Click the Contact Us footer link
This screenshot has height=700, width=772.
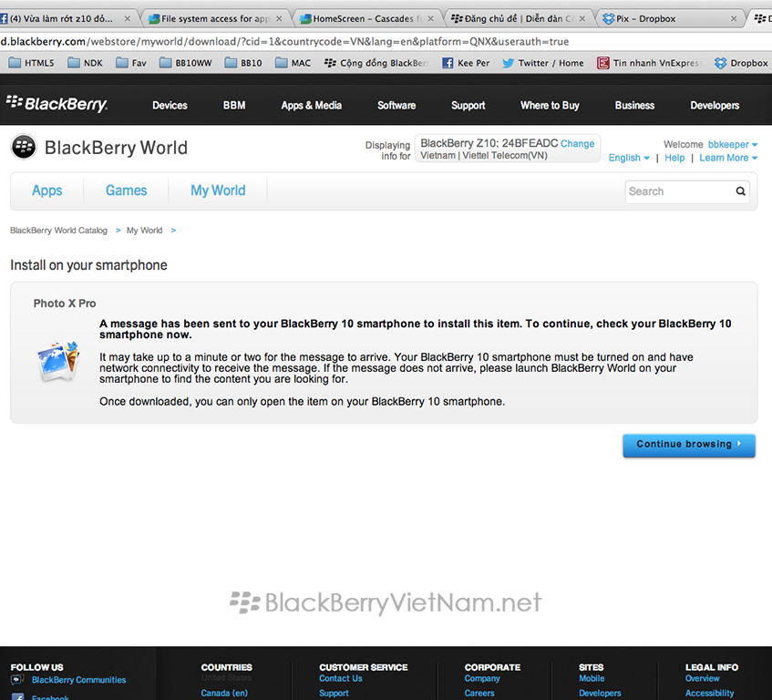pos(341,678)
